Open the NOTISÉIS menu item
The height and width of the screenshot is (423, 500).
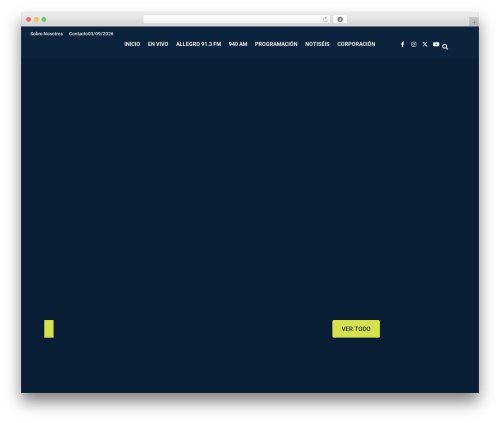pyautogui.click(x=317, y=44)
